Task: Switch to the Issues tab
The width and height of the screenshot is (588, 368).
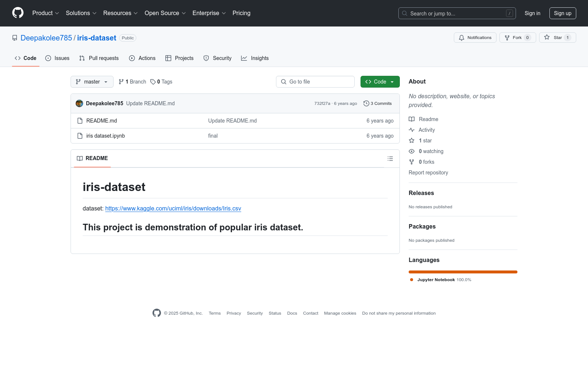Action: point(57,58)
